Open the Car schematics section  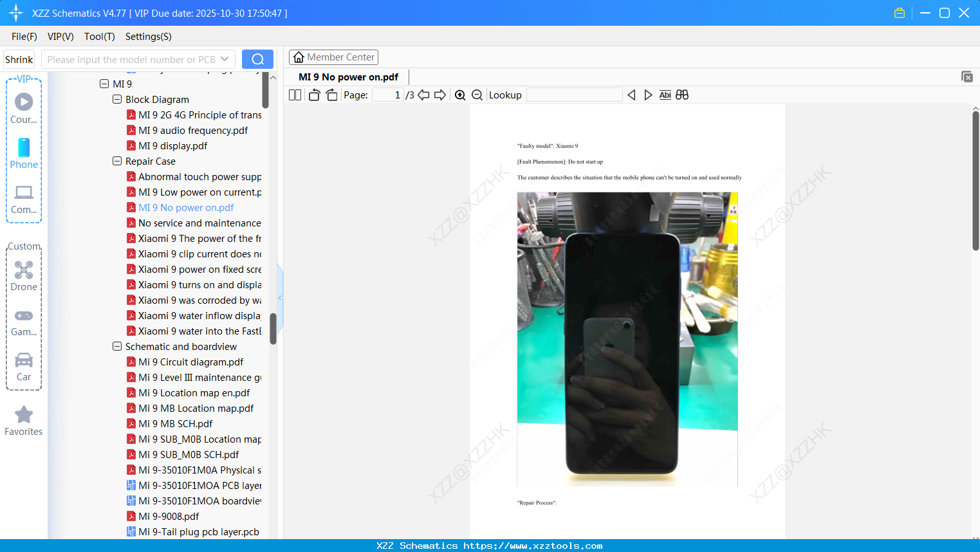pos(23,367)
